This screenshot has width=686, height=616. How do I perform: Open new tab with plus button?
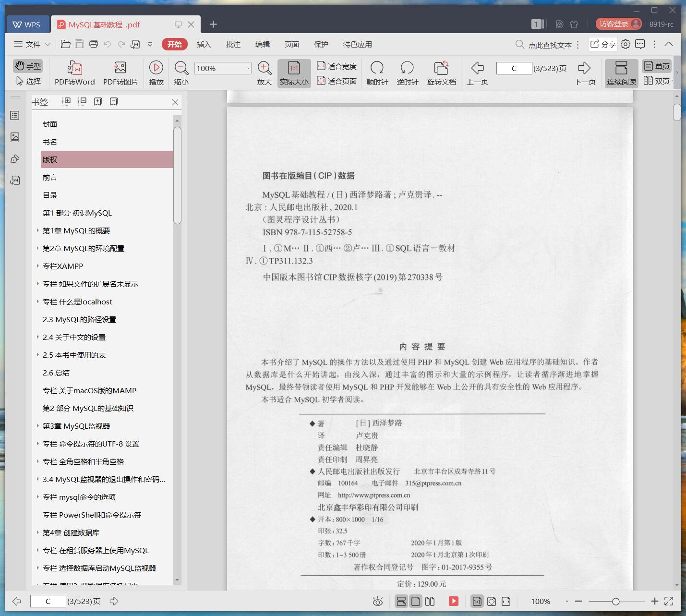pyautogui.click(x=214, y=24)
